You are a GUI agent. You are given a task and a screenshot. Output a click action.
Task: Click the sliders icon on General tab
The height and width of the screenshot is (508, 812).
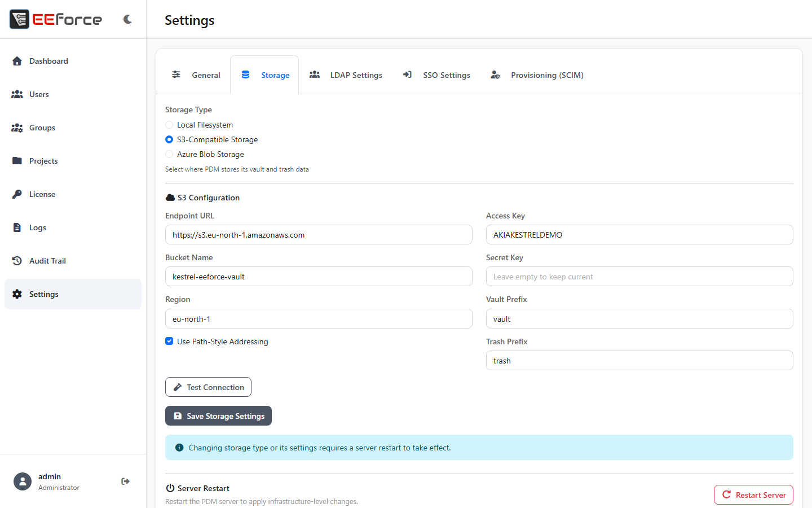(x=176, y=75)
